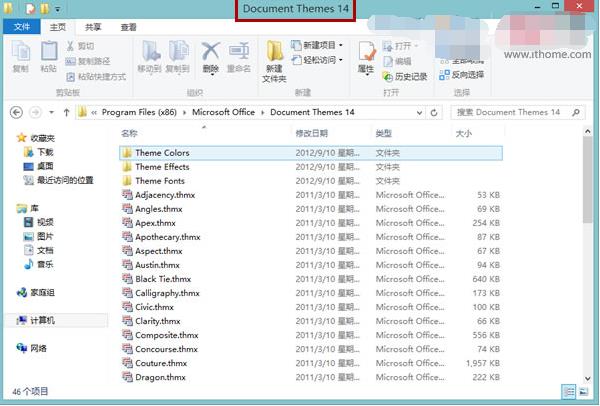Open the 文件 (File) menu tab
This screenshot has height=406, width=600.
tap(21, 27)
